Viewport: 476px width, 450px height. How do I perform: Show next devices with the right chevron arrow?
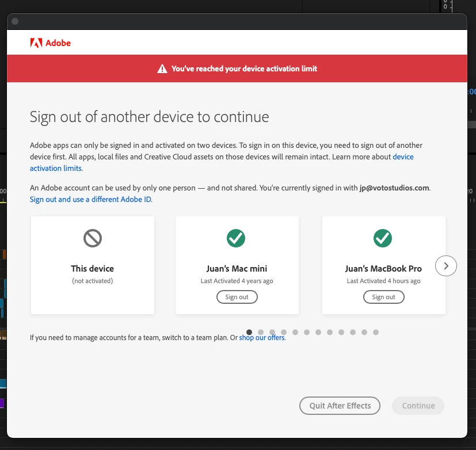click(445, 266)
